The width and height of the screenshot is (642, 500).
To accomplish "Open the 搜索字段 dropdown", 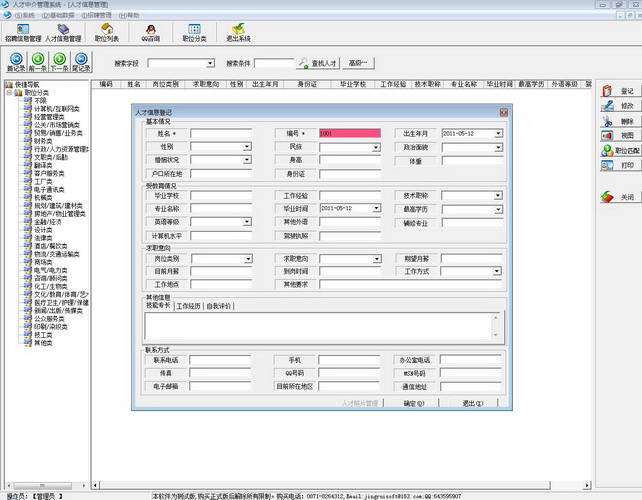I will click(210, 63).
